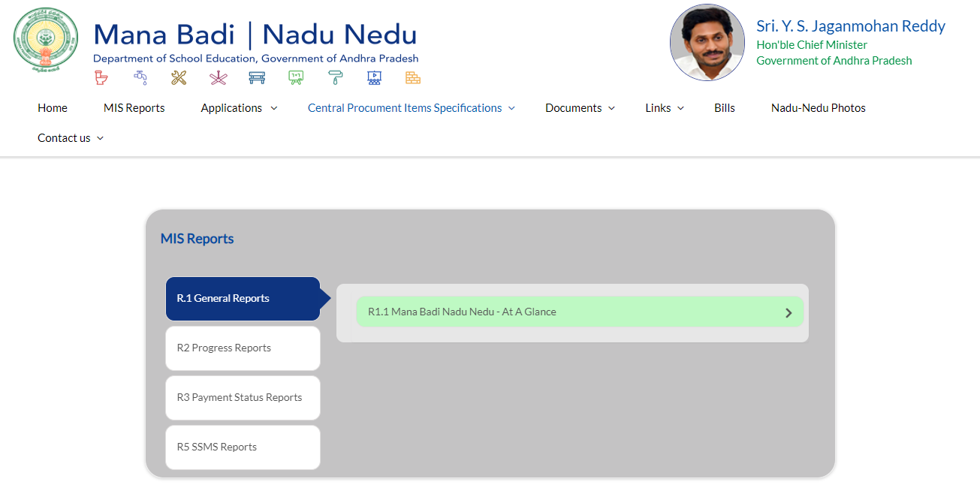Viewport: 980px width, 485px height.
Task: Click the wrench and screwdriver repairs icon
Action: (179, 77)
